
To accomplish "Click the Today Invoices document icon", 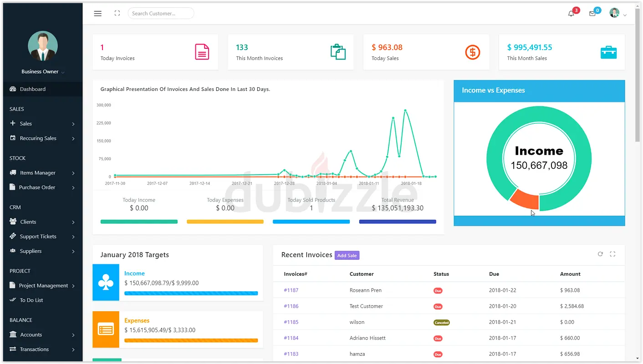I will (202, 52).
